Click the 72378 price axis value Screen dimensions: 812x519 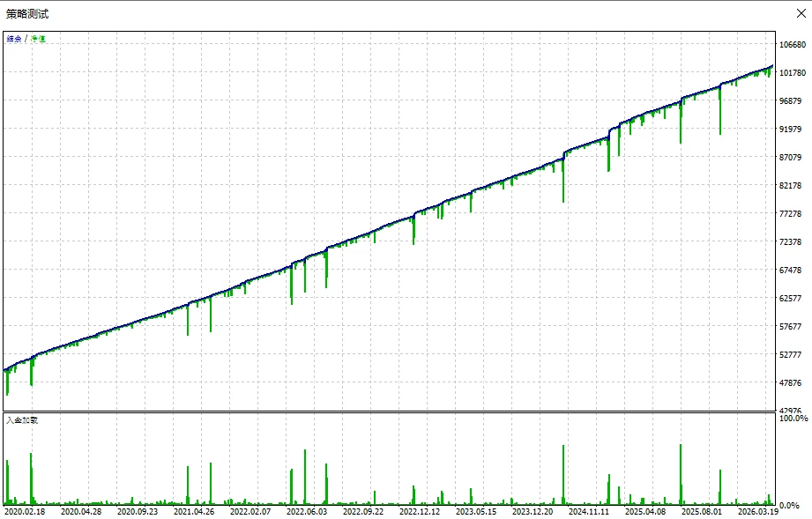coord(791,242)
